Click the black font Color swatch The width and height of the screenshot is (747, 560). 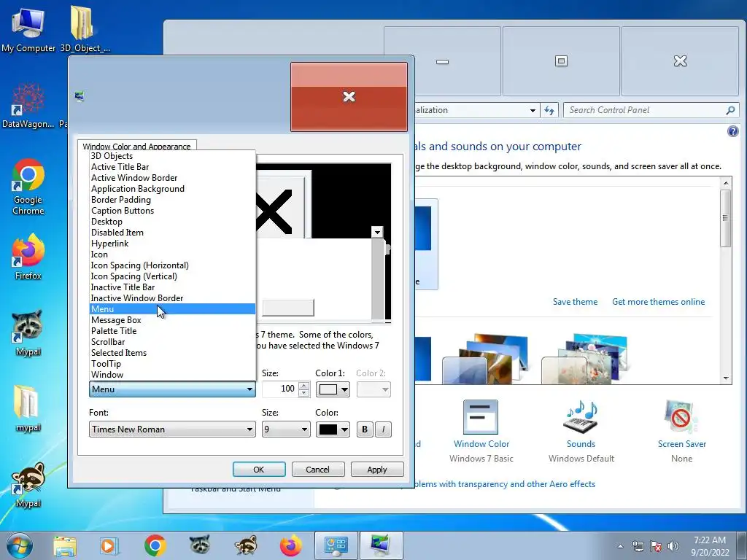[x=328, y=429]
